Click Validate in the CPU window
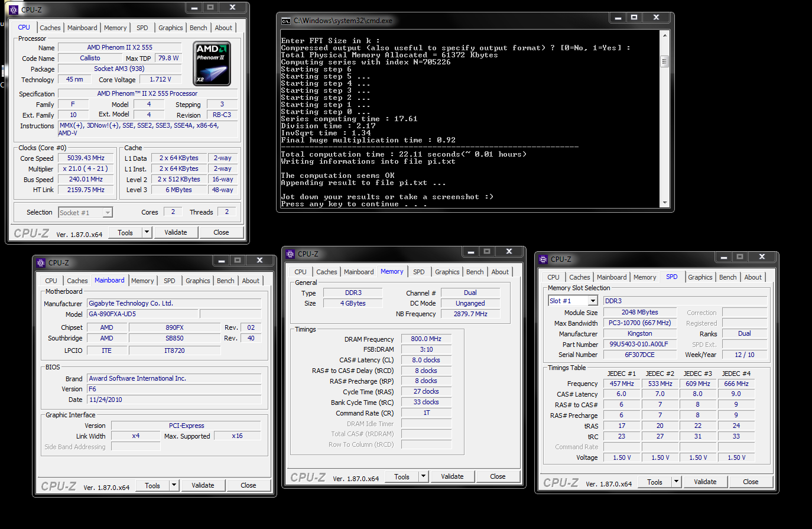Image resolution: width=812 pixels, height=529 pixels. point(176,232)
